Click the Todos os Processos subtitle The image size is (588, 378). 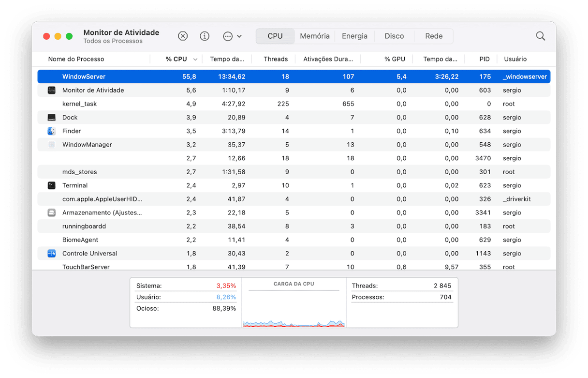[113, 41]
